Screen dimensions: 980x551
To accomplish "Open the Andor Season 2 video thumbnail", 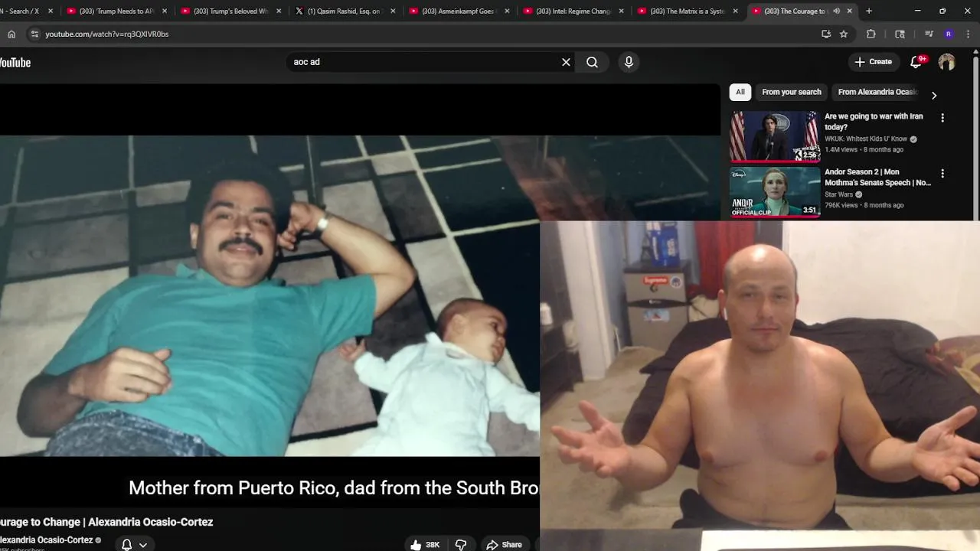I will [774, 192].
